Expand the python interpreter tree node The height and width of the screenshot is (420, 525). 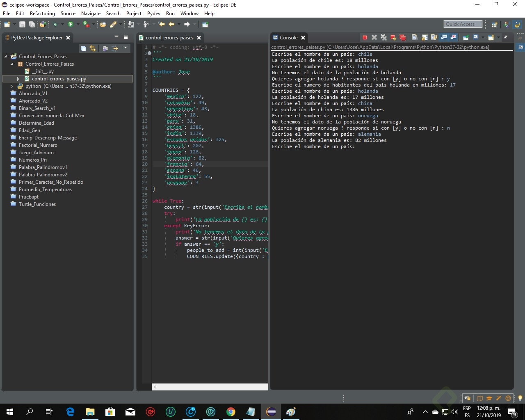coord(11,86)
